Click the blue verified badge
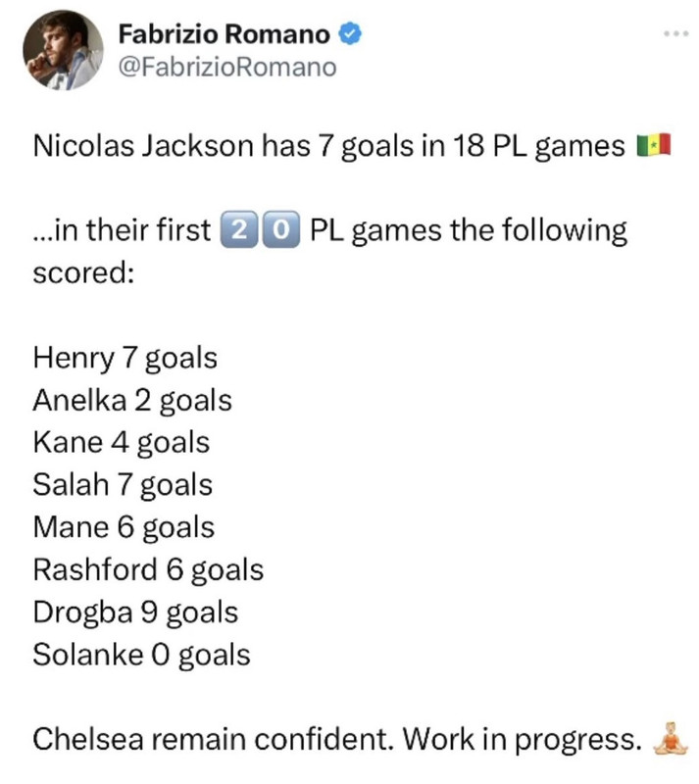Viewport: 699px width, 784px height. coord(349,35)
